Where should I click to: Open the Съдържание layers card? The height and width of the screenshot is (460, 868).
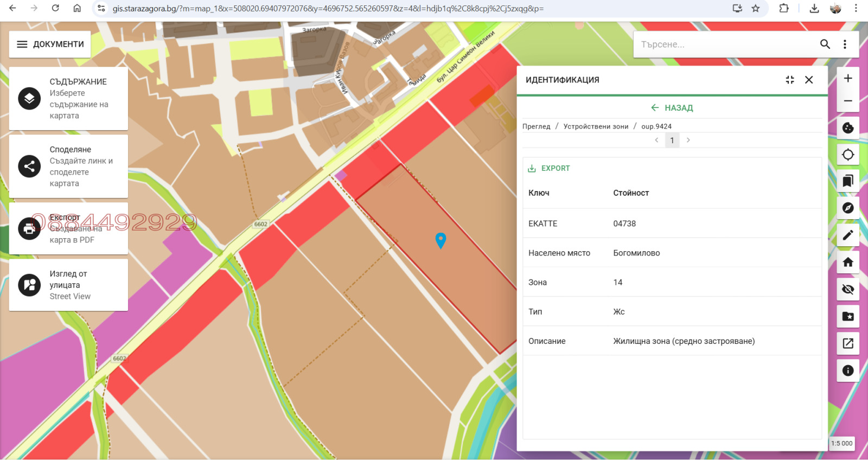(x=68, y=99)
